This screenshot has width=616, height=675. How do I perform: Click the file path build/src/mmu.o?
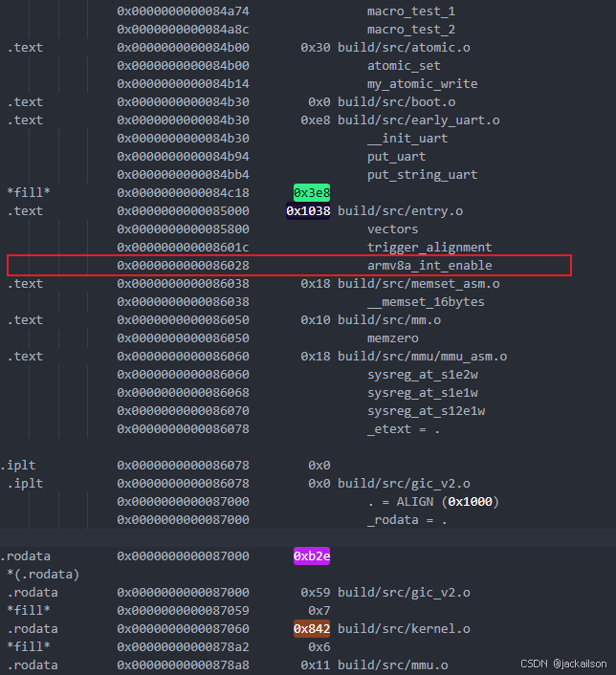[392, 665]
